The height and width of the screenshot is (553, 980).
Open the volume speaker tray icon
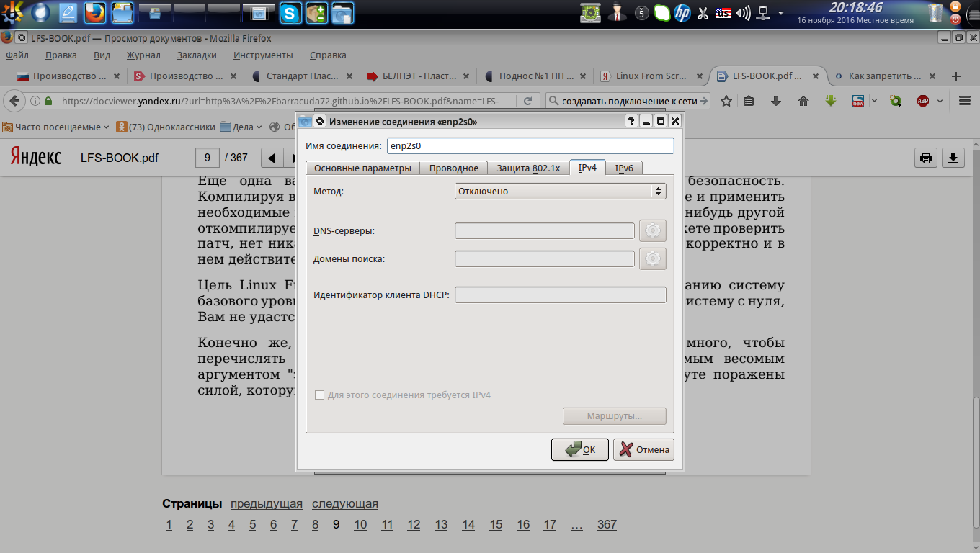744,13
